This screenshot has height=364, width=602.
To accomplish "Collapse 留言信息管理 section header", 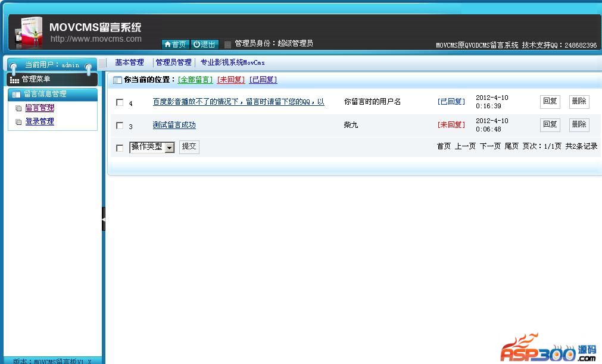I will coord(52,95).
